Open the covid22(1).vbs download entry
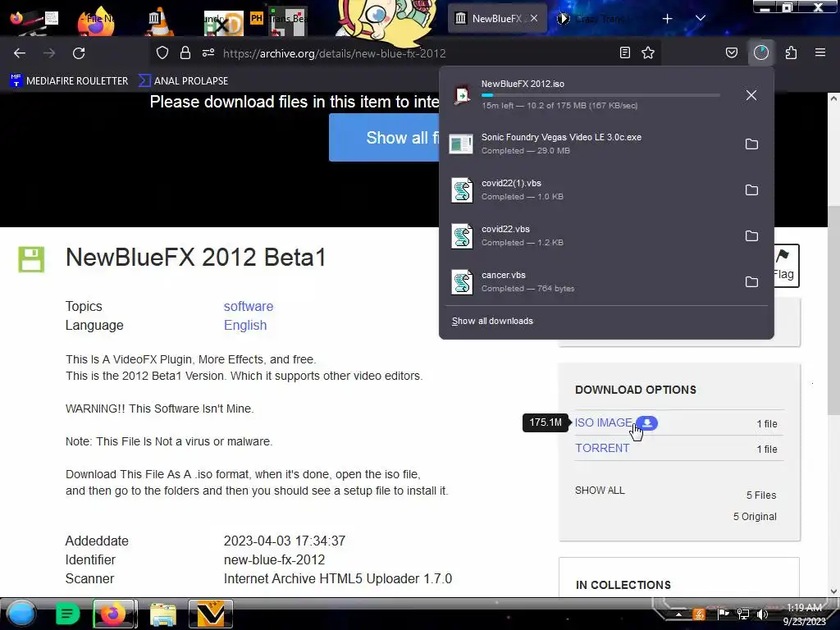Screen dimensions: 840x630 tap(591, 189)
